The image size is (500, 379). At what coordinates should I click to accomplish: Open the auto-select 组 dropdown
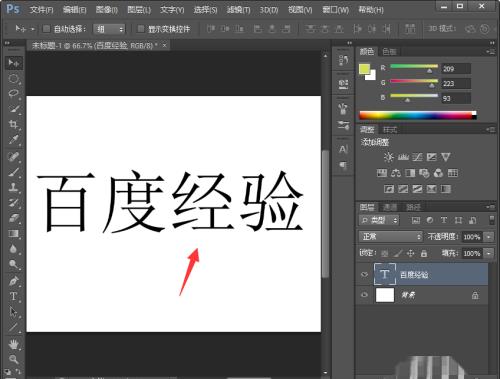point(109,29)
